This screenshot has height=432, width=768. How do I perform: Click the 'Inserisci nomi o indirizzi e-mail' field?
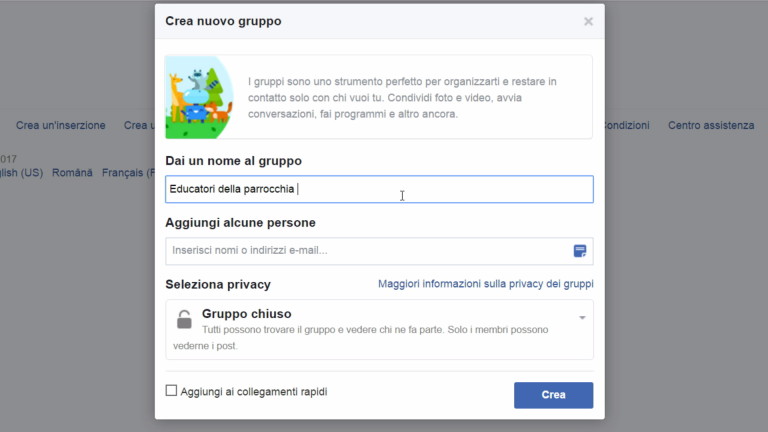point(366,251)
